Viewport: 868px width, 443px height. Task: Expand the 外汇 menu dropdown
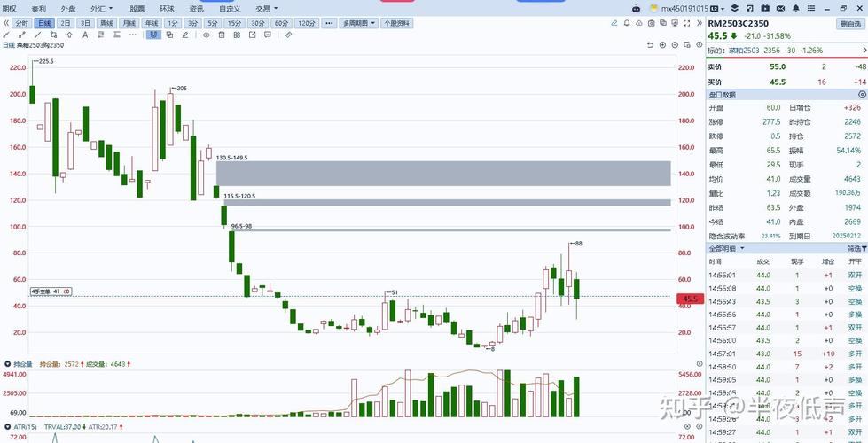pos(100,8)
